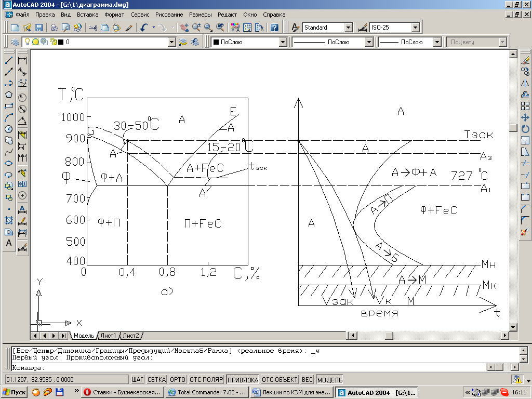Toggle ORTHO mode (ОРТО) in status bar
The height and width of the screenshot is (399, 532).
(178, 380)
